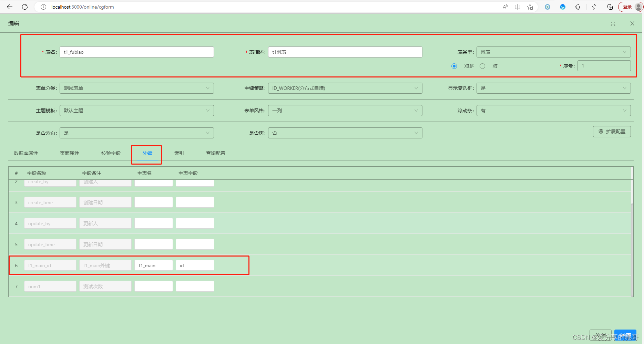Screen dimensions: 644x344
Task: Open the 表类型 dropdown
Action: pyautogui.click(x=553, y=52)
